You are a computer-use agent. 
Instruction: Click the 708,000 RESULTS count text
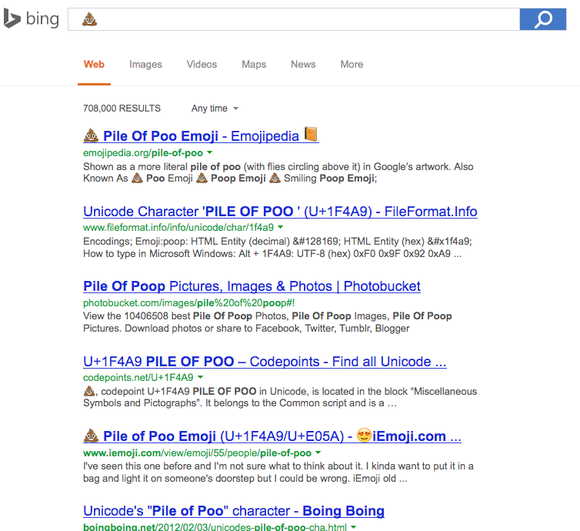(x=122, y=108)
